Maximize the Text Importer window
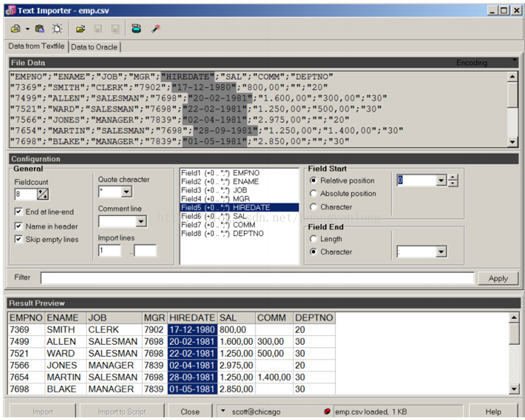525x420 pixels. pyautogui.click(x=504, y=11)
